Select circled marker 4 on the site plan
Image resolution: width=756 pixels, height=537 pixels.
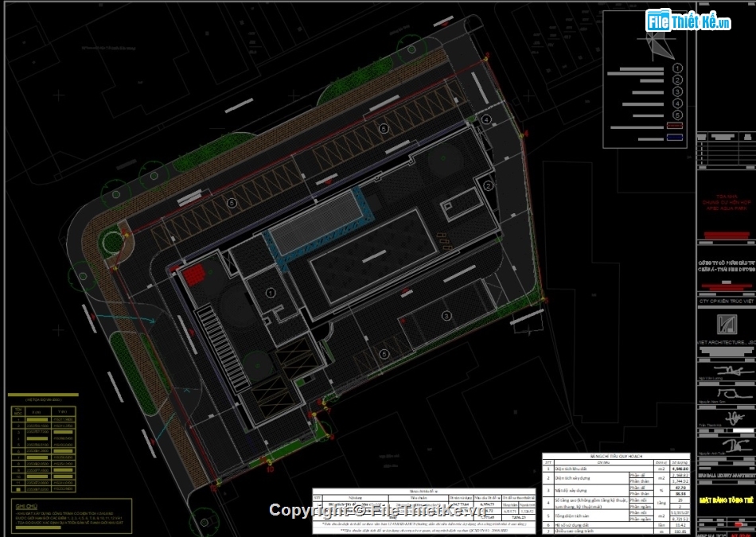[x=486, y=119]
